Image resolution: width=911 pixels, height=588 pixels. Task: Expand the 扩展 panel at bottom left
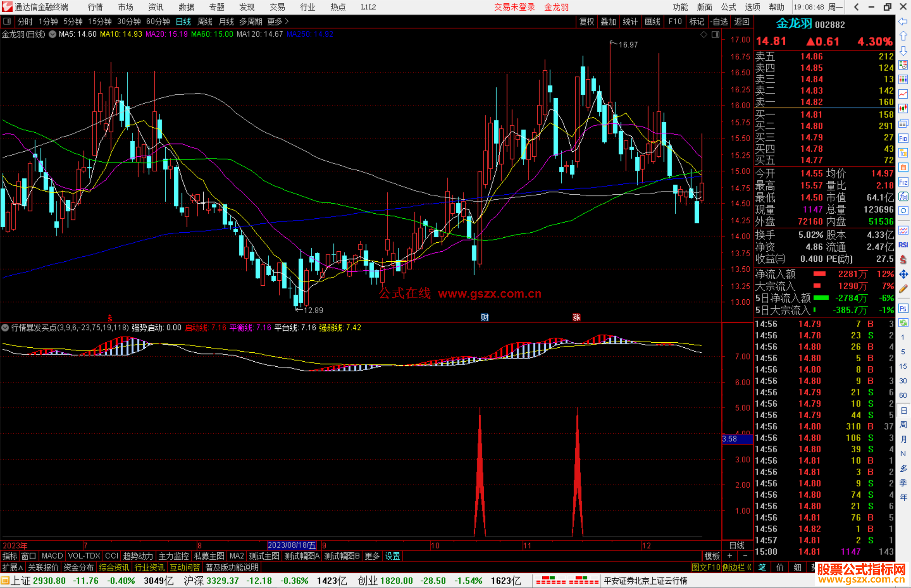tap(13, 567)
